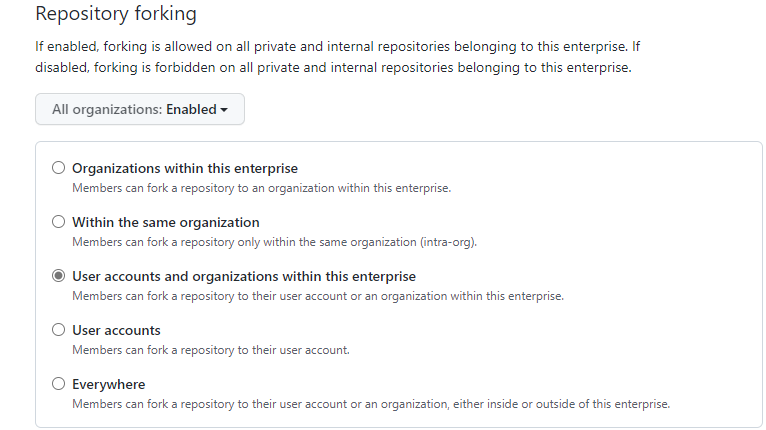Select the "Organizations within this enterprise" radio button
The width and height of the screenshot is (766, 430).
coord(58,168)
